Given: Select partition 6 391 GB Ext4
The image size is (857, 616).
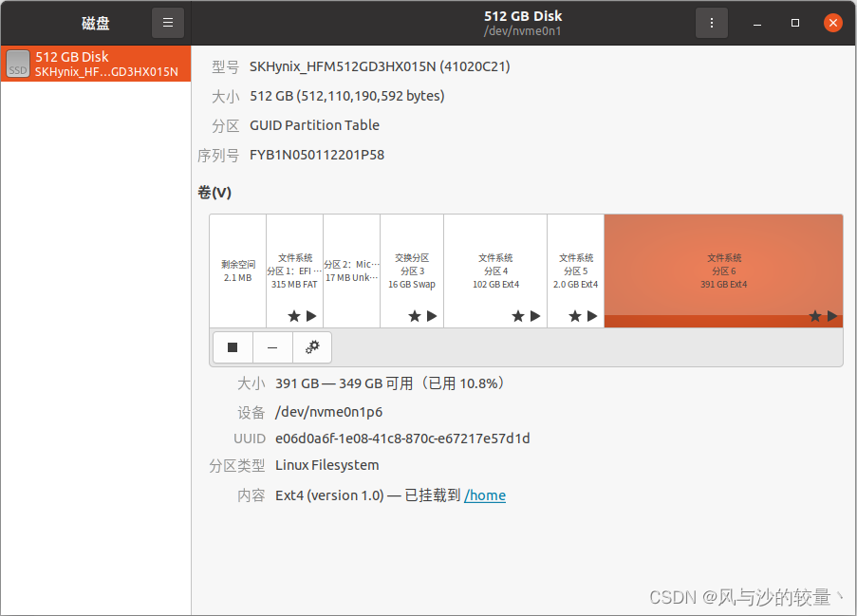Looking at the screenshot, I should 723,271.
